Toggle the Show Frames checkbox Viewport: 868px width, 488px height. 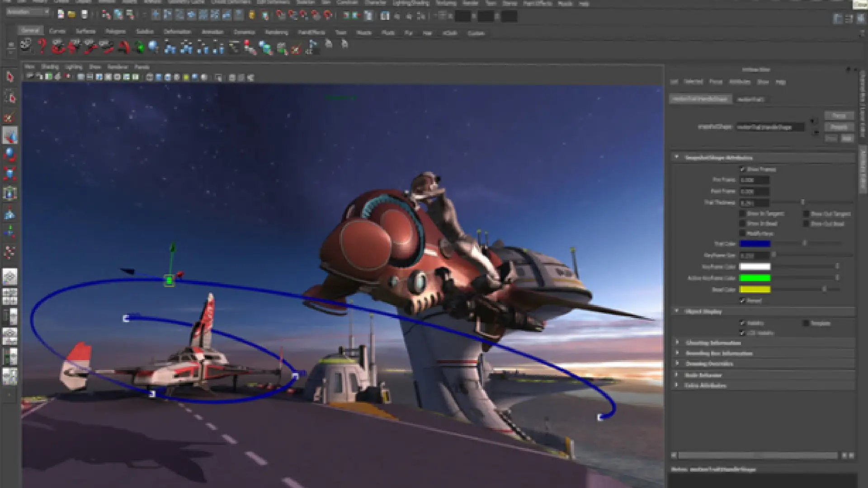pyautogui.click(x=742, y=169)
